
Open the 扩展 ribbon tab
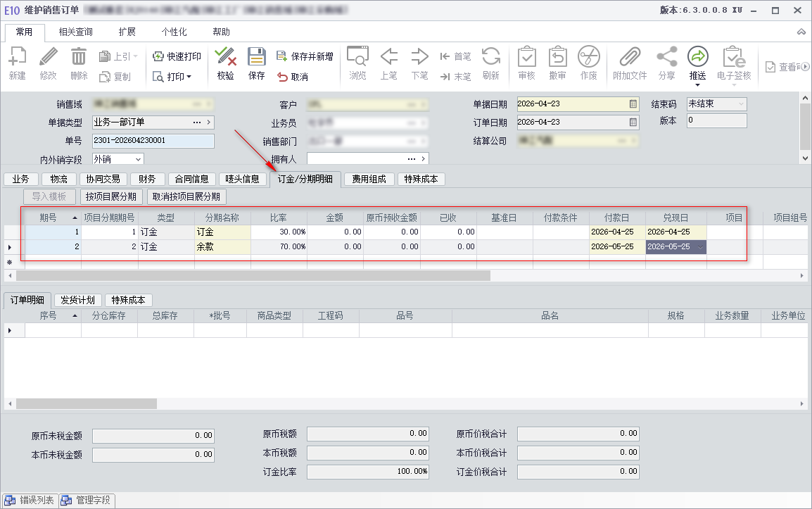click(x=127, y=32)
